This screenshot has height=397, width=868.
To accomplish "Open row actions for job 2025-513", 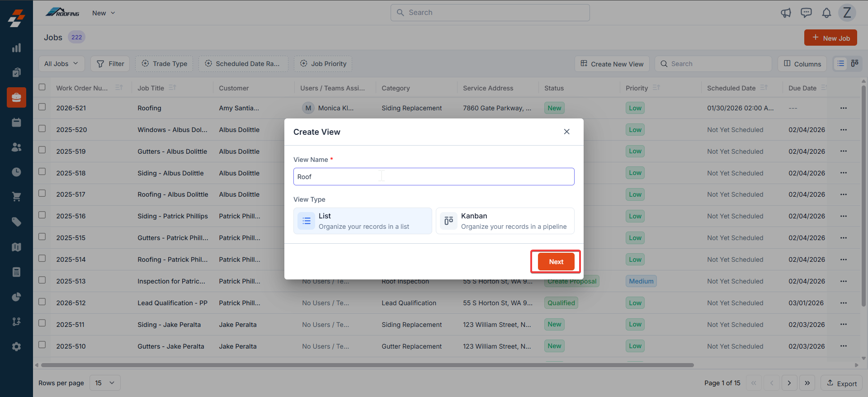I will (x=844, y=281).
